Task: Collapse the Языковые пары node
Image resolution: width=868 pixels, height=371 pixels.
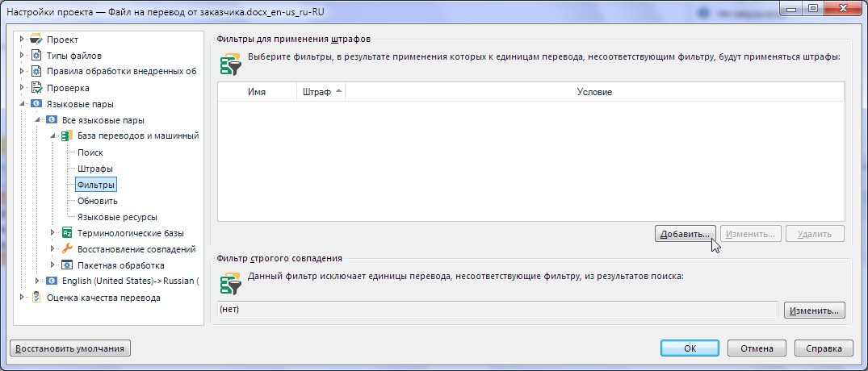Action: pyautogui.click(x=22, y=104)
